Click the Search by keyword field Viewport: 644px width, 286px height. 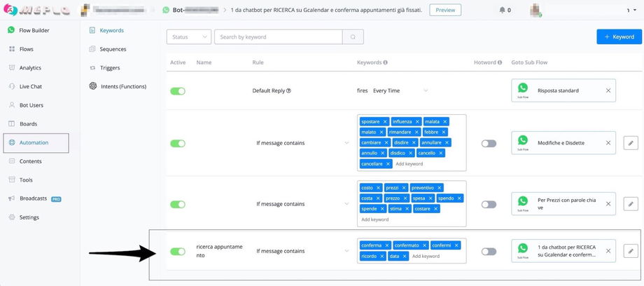point(278,37)
